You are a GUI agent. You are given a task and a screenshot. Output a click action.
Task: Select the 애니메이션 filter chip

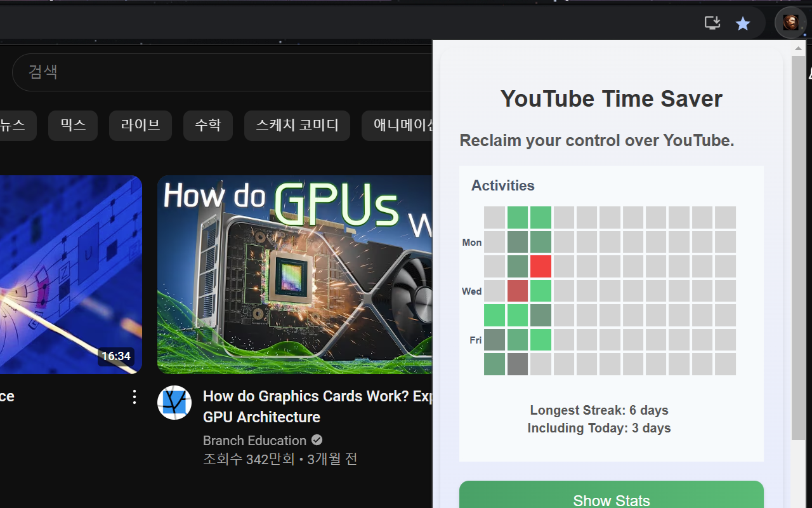tap(397, 125)
